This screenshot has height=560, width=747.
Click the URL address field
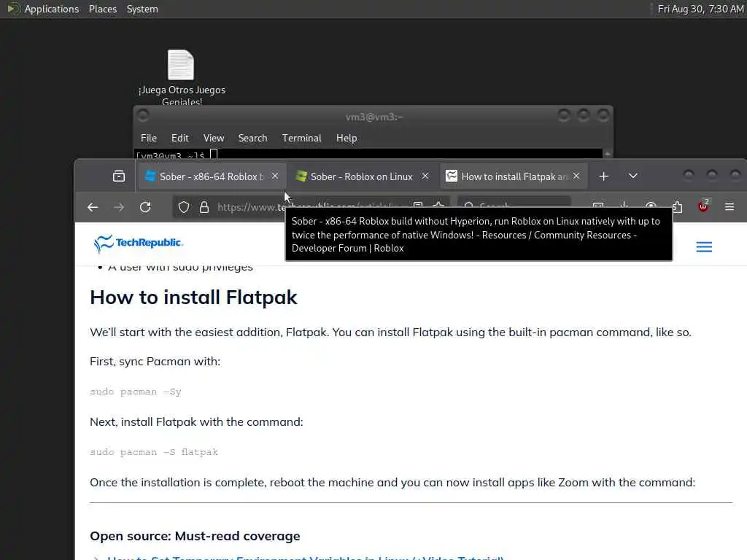pyautogui.click(x=309, y=207)
